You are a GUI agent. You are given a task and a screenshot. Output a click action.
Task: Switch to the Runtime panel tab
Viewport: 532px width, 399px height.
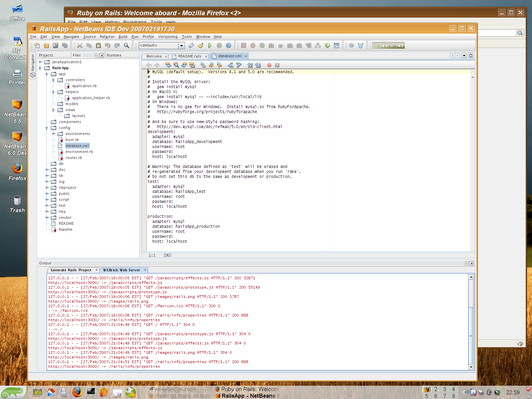114,55
